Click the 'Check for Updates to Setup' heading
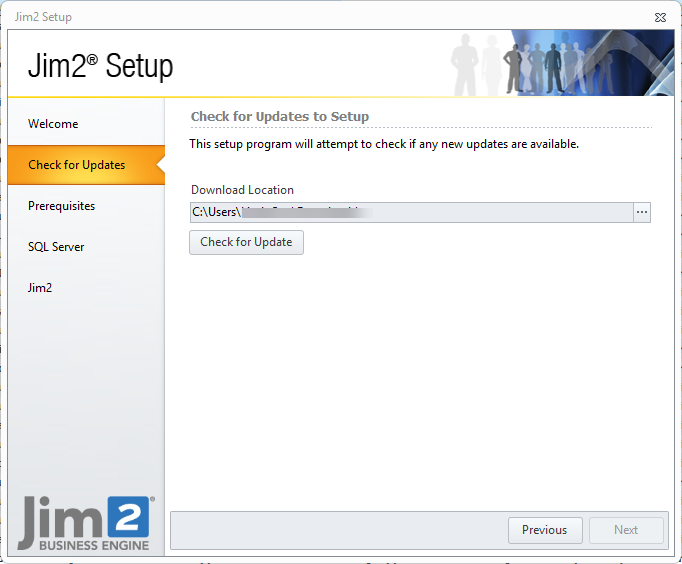Screen dimensions: 682x564 click(x=280, y=117)
